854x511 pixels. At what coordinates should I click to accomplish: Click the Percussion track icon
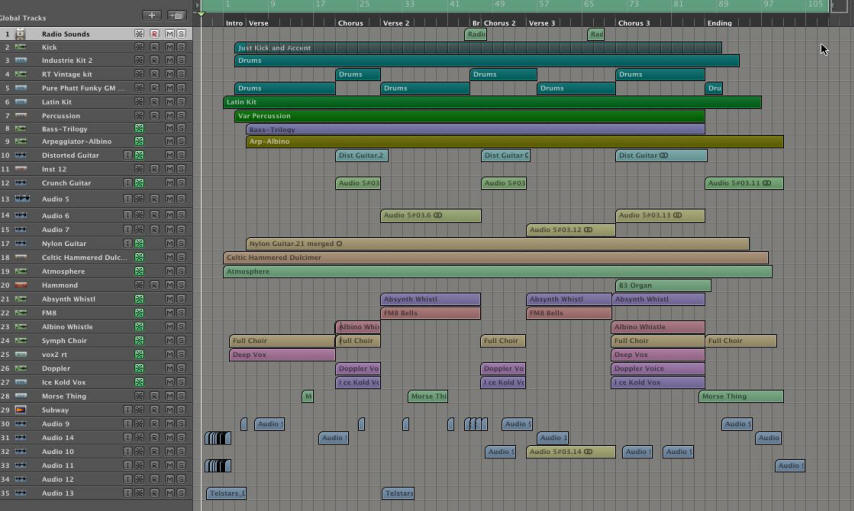(x=21, y=115)
